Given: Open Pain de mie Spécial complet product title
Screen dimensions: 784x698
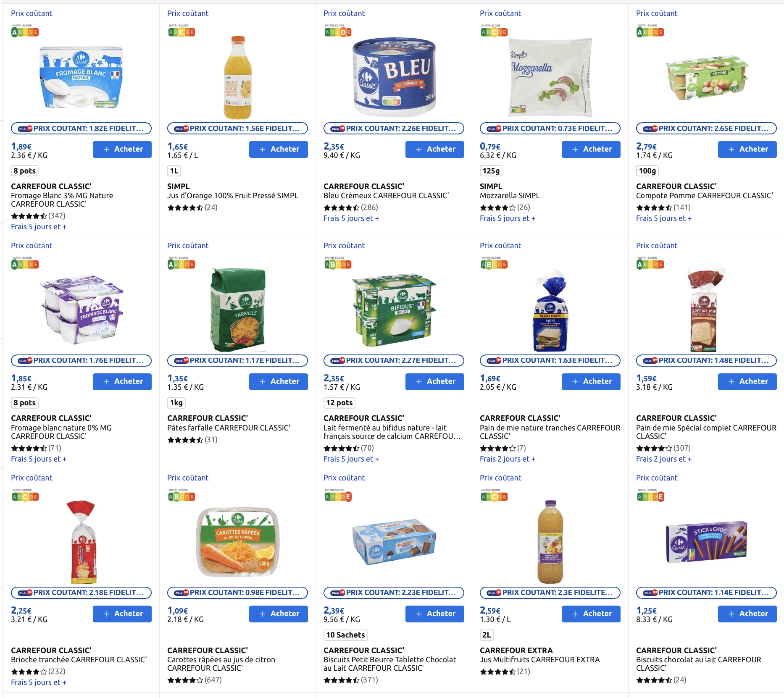Looking at the screenshot, I should [706, 432].
